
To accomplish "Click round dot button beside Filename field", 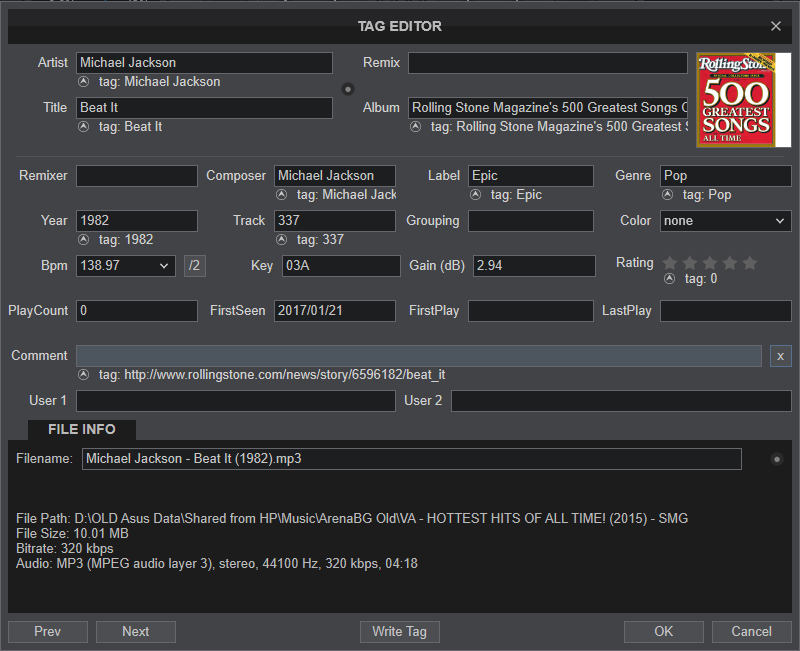I will point(777,459).
